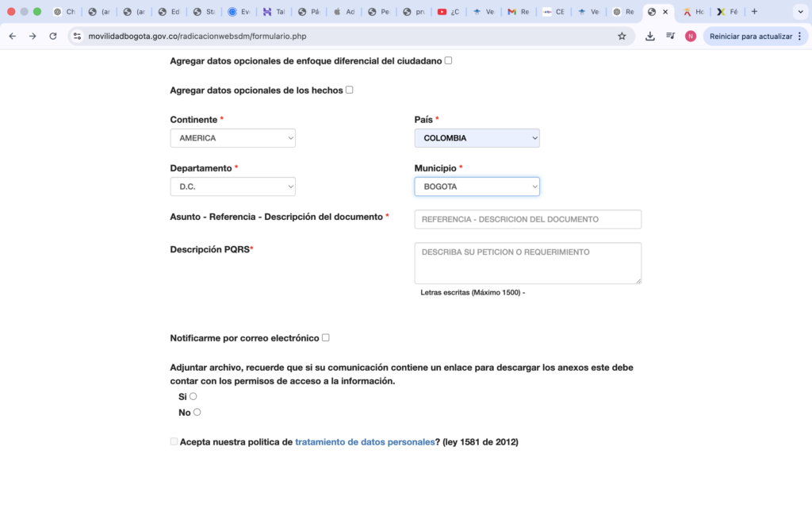Select 'No' for attaching a file
The height and width of the screenshot is (508, 812).
[x=197, y=412]
